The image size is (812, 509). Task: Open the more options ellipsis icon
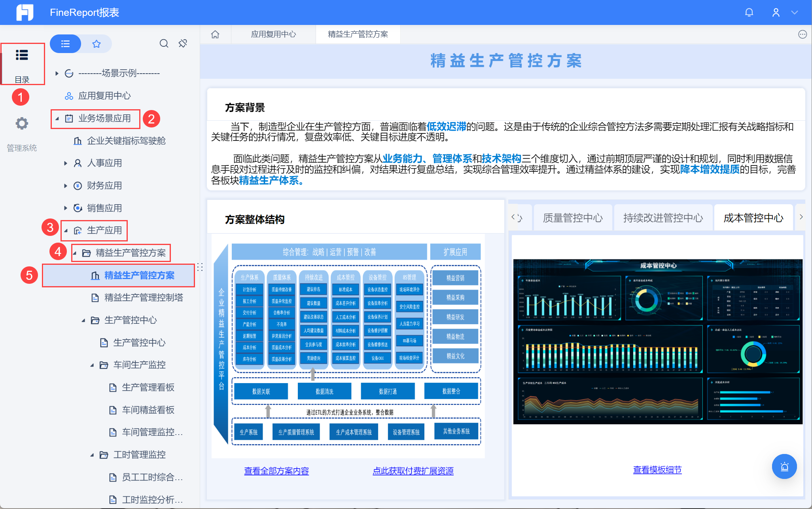click(x=802, y=34)
